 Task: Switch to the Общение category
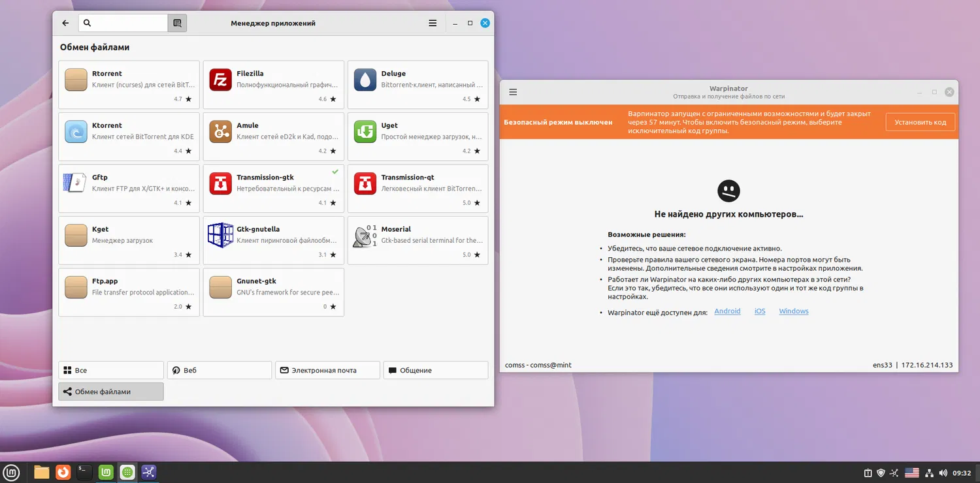pyautogui.click(x=436, y=370)
